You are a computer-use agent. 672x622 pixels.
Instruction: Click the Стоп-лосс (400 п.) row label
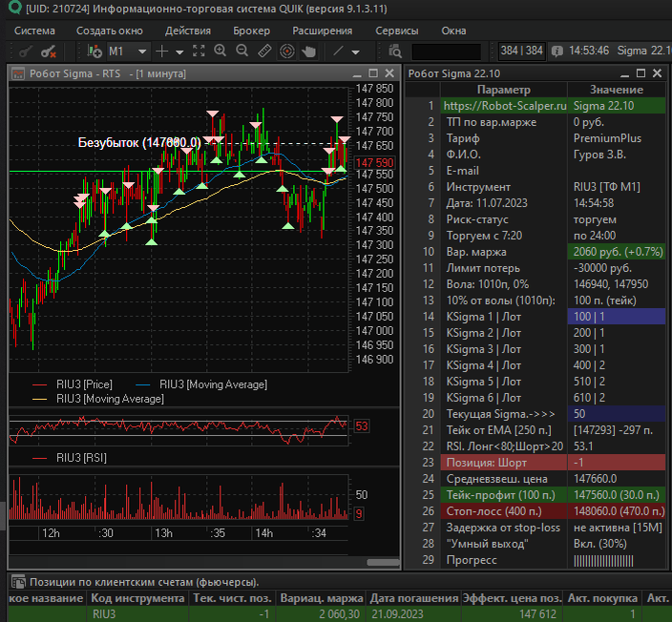point(504,511)
